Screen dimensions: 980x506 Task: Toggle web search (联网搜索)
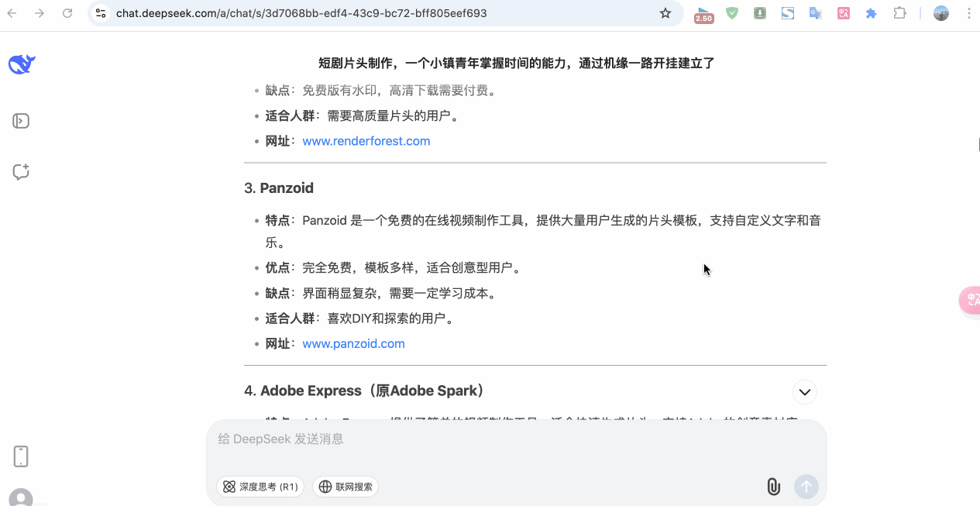coord(346,487)
